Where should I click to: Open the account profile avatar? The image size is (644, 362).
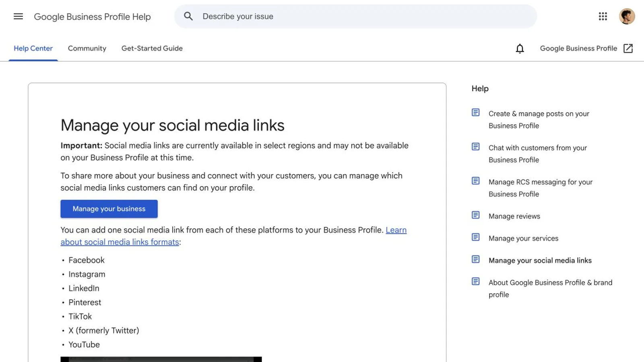coord(627,16)
